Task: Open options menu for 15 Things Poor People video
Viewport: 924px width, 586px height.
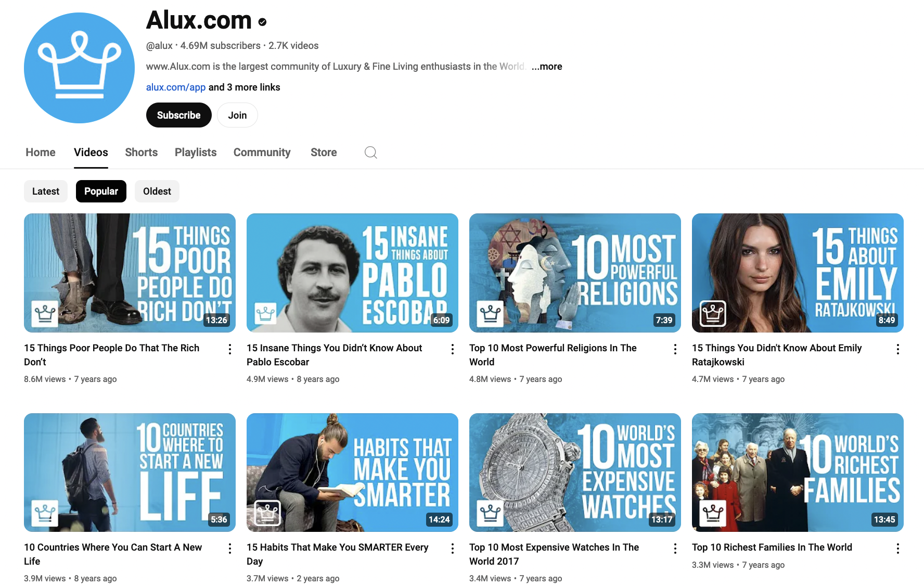Action: pos(230,349)
